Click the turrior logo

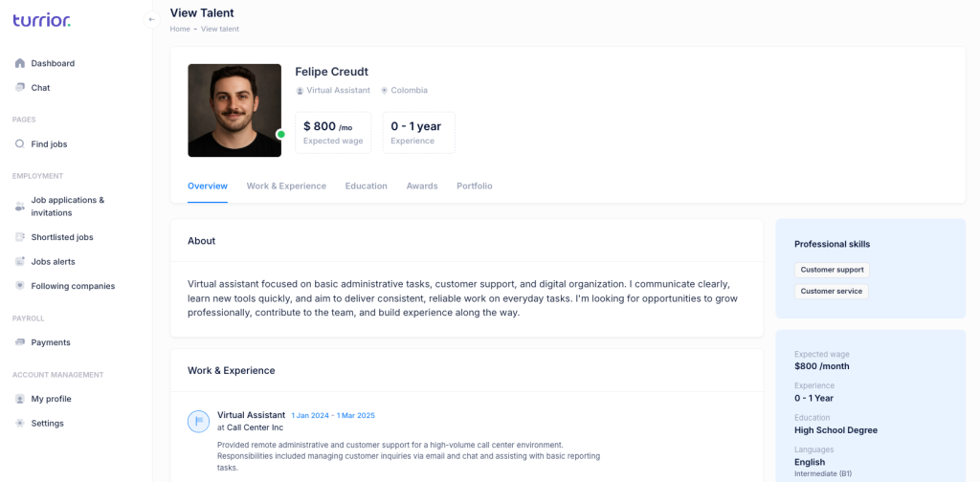[42, 20]
